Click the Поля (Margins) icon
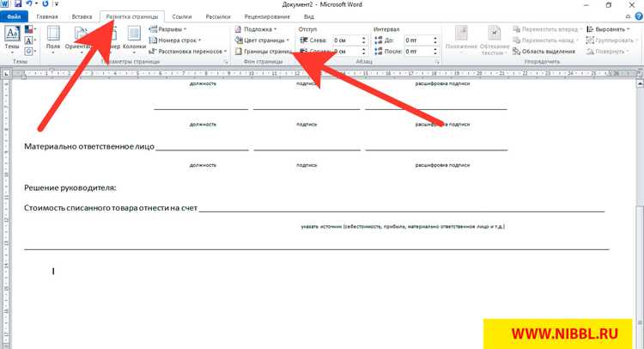 53,38
